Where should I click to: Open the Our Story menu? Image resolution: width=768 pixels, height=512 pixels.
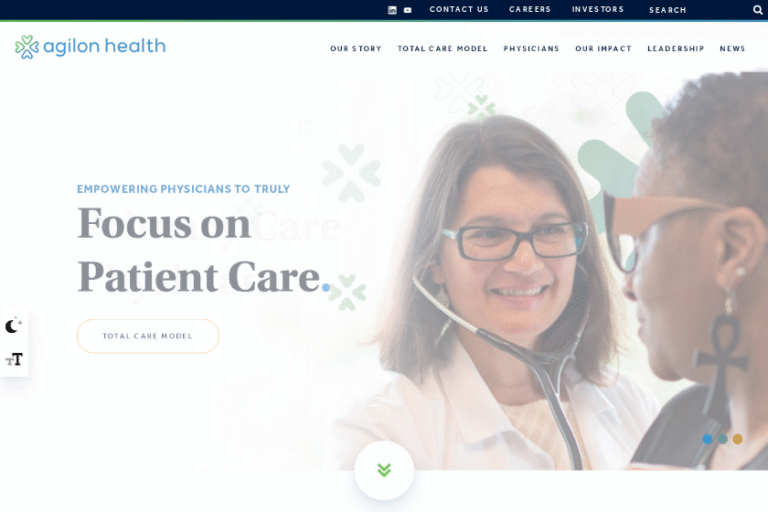pyautogui.click(x=356, y=49)
